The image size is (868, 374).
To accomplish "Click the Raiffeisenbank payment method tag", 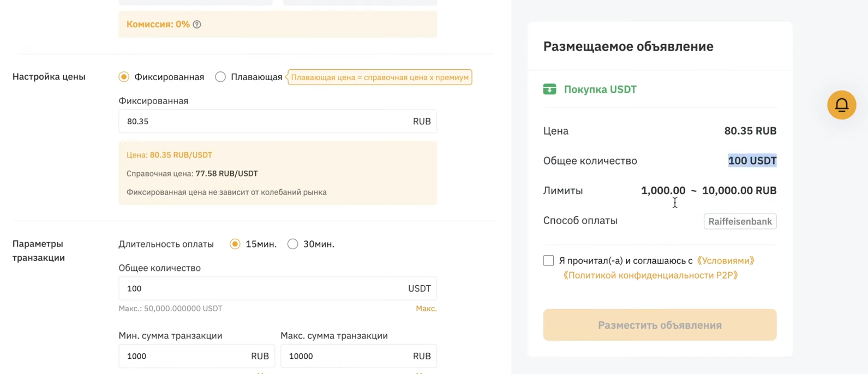I will (x=740, y=221).
